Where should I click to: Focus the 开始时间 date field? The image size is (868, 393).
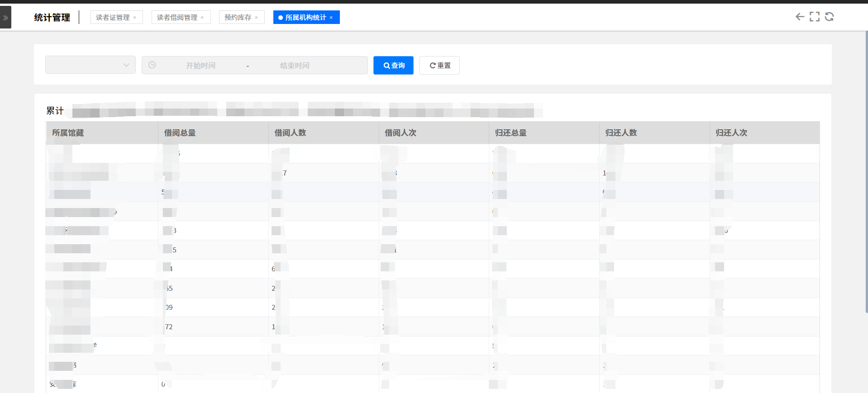(200, 66)
